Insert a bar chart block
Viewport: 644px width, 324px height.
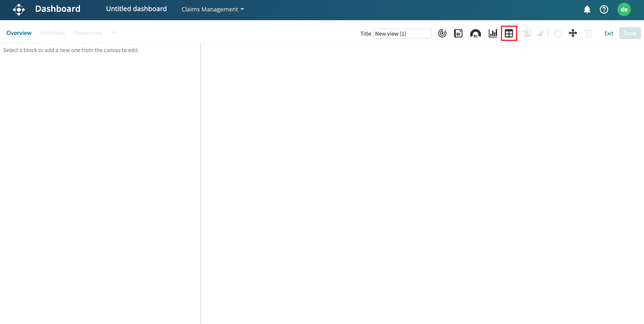pyautogui.click(x=493, y=33)
